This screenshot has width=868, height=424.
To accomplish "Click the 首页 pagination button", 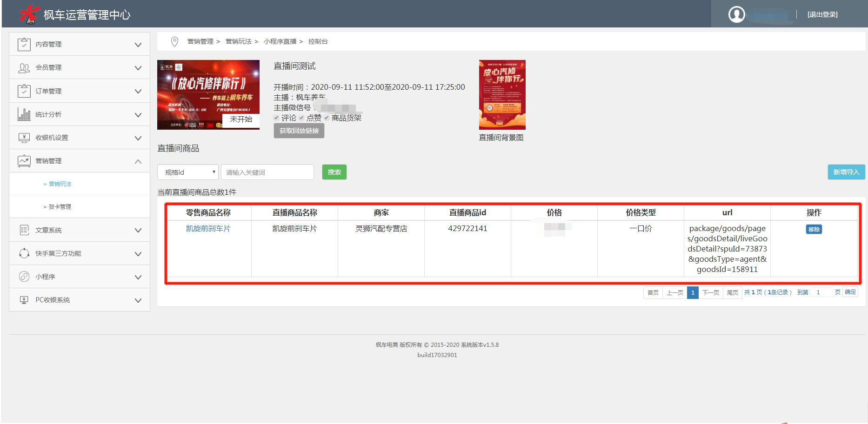I will tap(653, 292).
